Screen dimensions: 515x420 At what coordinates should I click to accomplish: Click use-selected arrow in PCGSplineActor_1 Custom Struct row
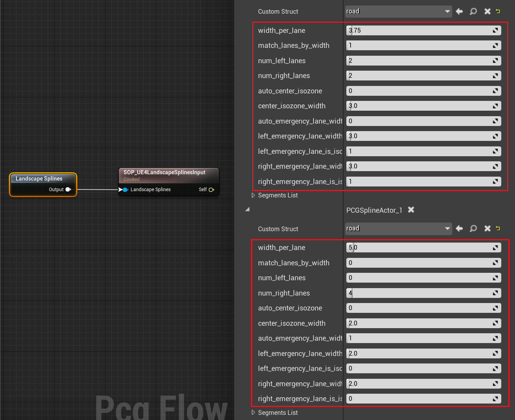coord(459,228)
